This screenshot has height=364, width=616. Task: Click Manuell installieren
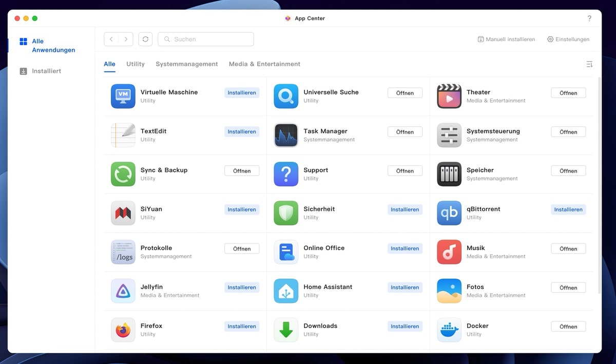pyautogui.click(x=506, y=39)
